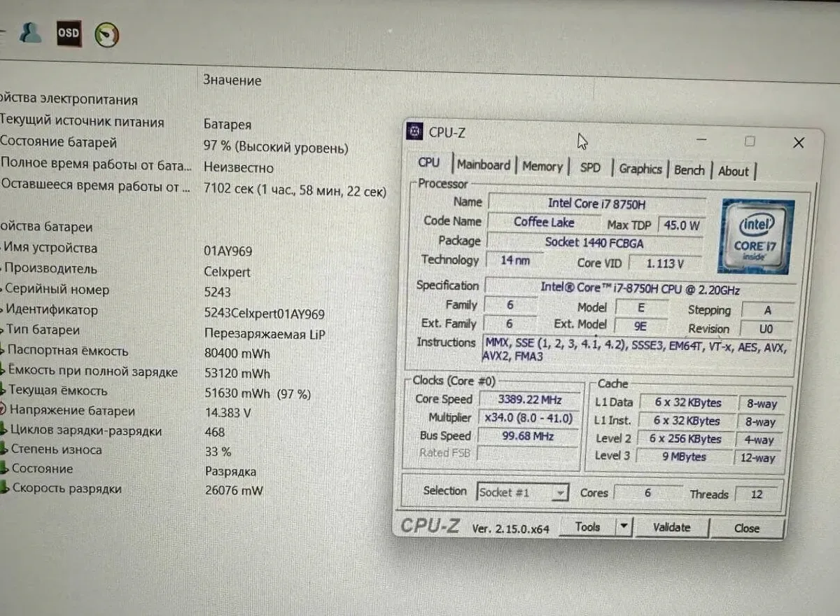This screenshot has width=840, height=616.
Task: Click the Tools button
Action: coord(588,526)
